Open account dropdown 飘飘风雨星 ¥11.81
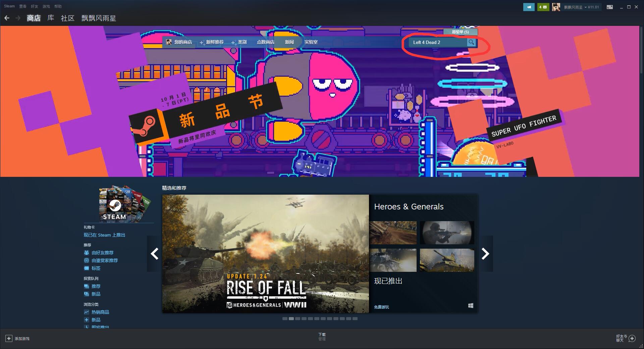644x349 pixels. tap(581, 7)
